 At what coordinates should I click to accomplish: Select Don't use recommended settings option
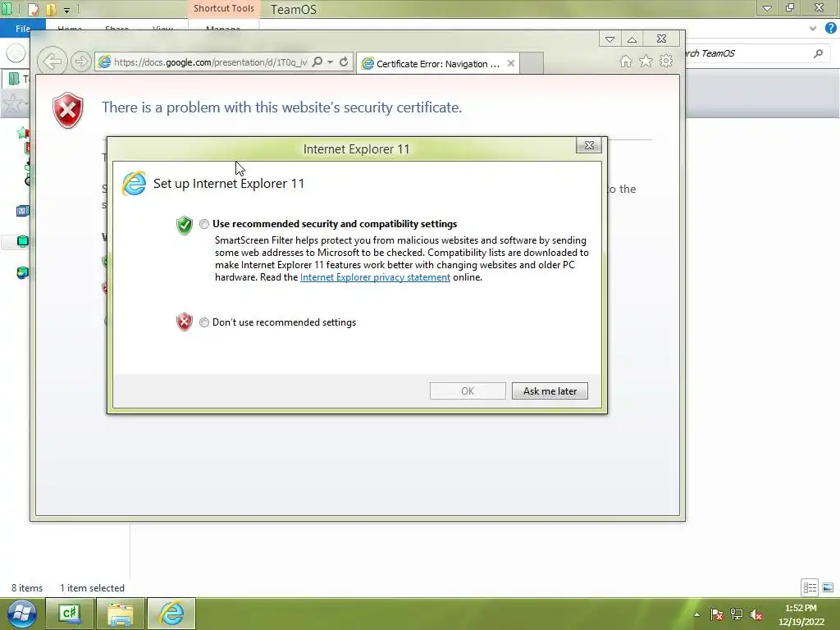pyautogui.click(x=204, y=322)
